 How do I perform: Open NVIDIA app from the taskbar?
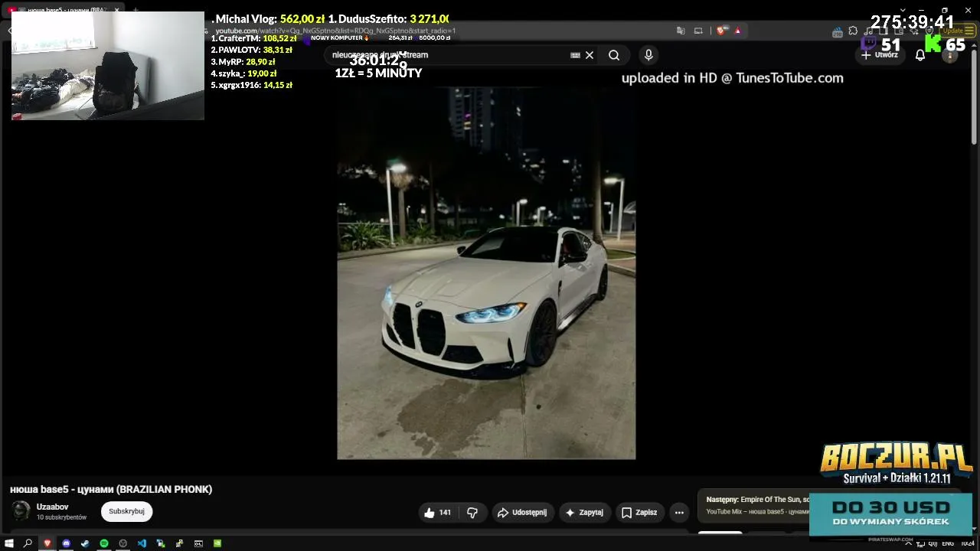coord(217,543)
